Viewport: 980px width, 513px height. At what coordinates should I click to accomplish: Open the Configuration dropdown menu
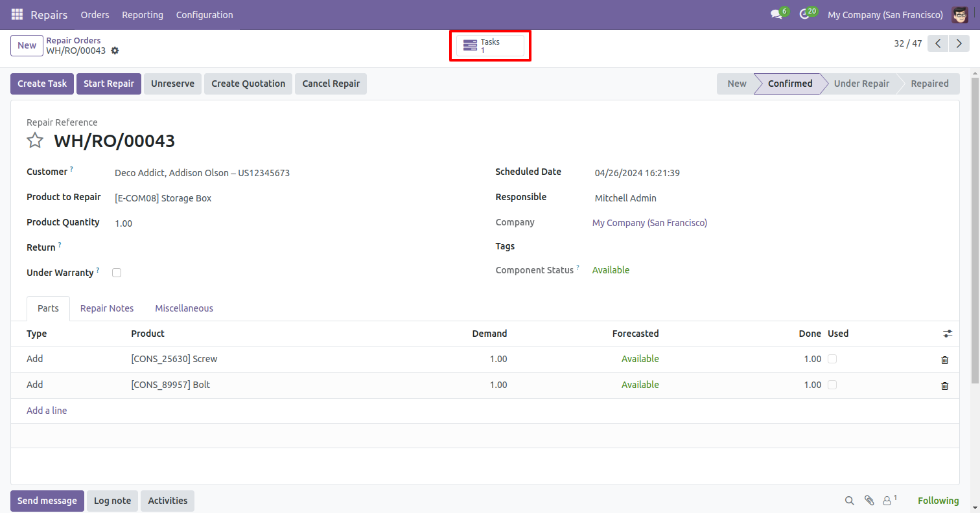tap(204, 14)
